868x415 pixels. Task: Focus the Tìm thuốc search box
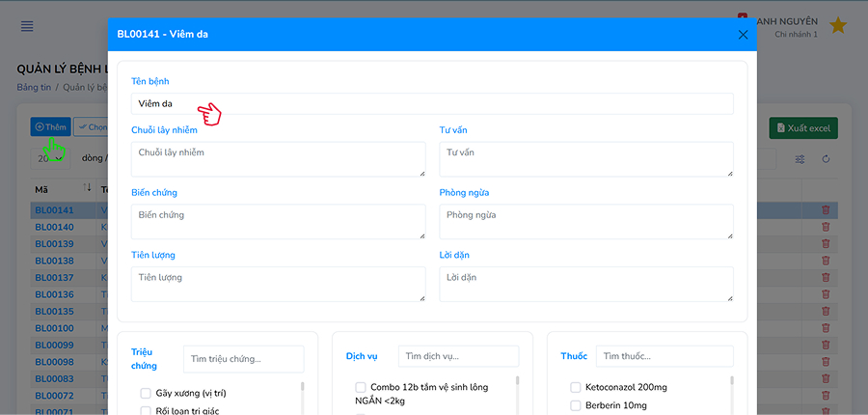click(664, 357)
